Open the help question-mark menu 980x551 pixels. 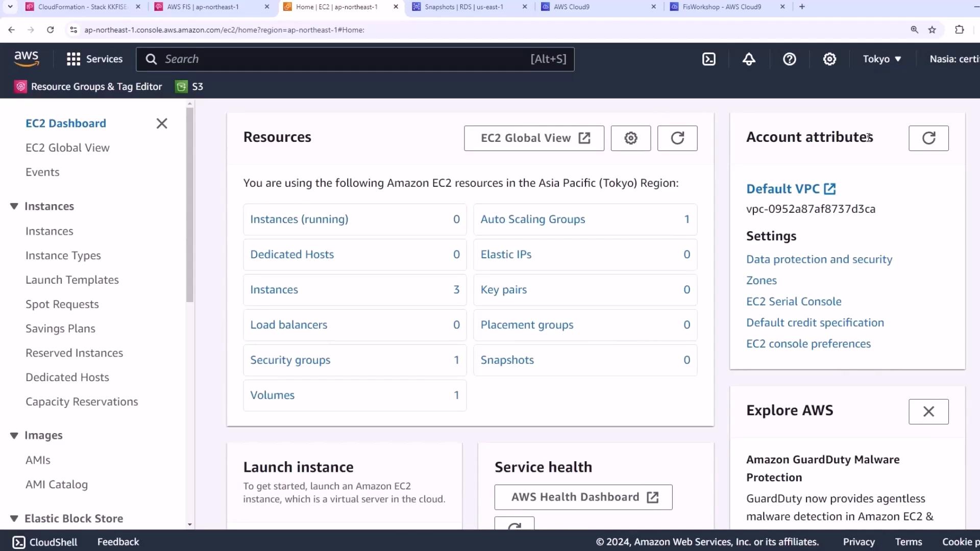pyautogui.click(x=790, y=59)
